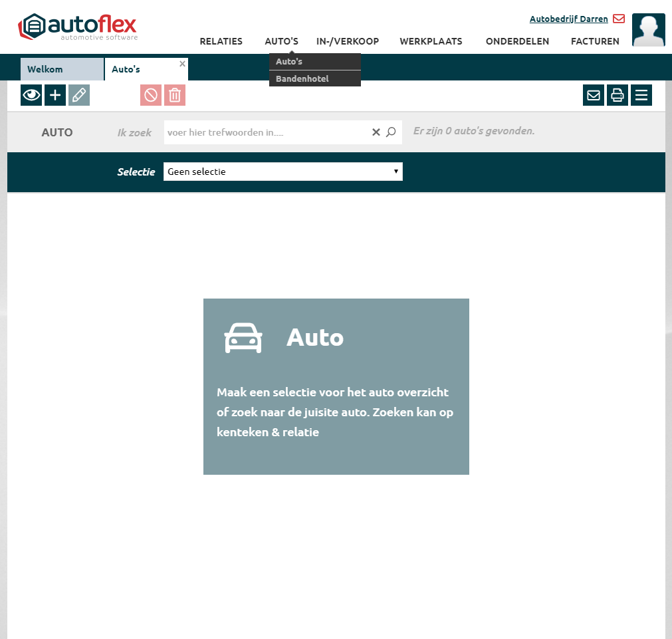The image size is (672, 639).
Task: Click the red block/cancel icon
Action: [151, 95]
